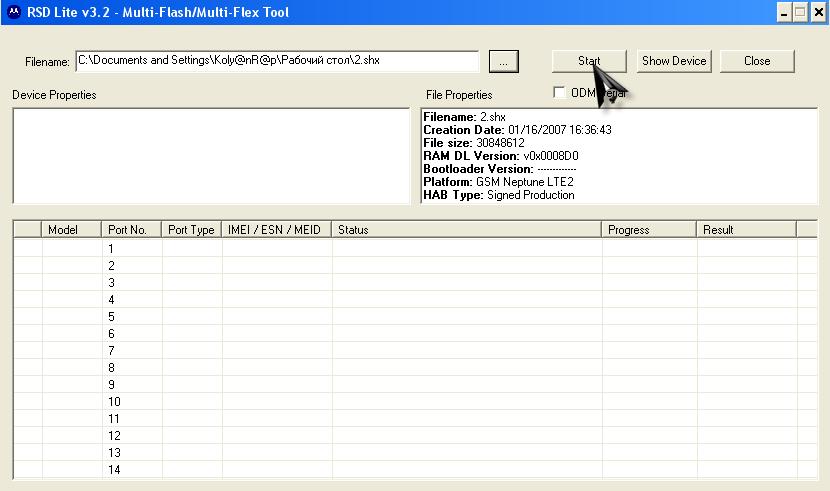Click the Motorola logo in title bar
The image size is (830, 491).
coord(14,12)
